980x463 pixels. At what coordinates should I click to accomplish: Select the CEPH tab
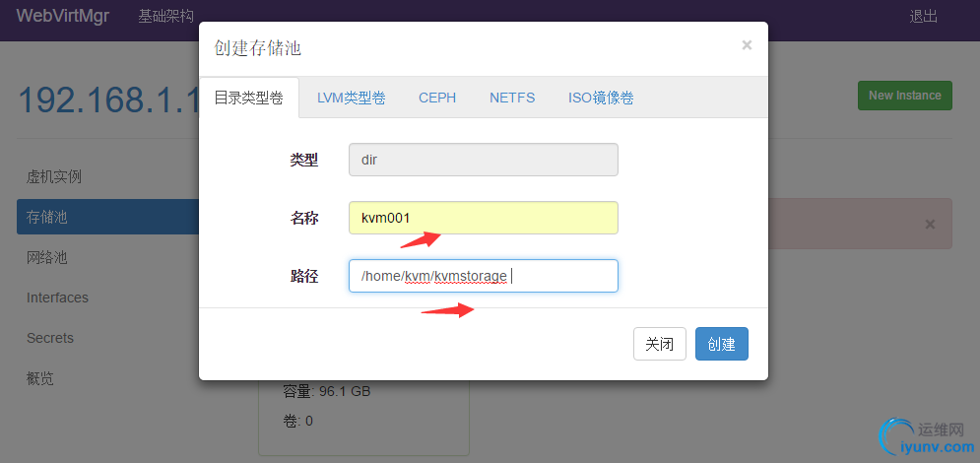point(437,98)
